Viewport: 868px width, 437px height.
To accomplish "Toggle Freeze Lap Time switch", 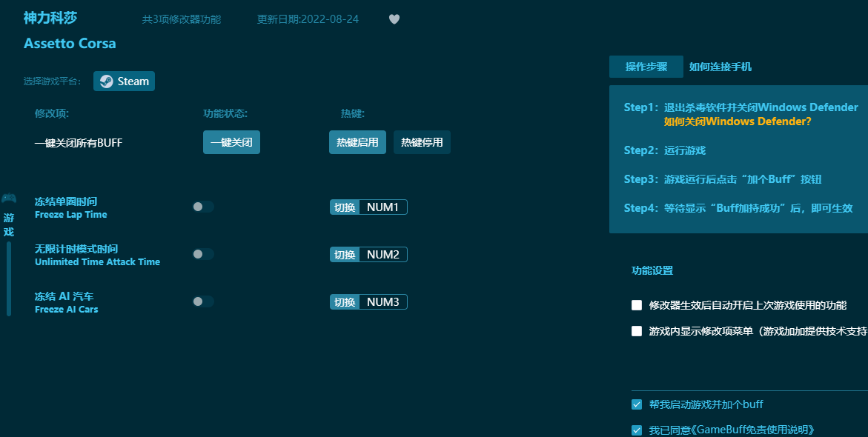I will (x=202, y=207).
